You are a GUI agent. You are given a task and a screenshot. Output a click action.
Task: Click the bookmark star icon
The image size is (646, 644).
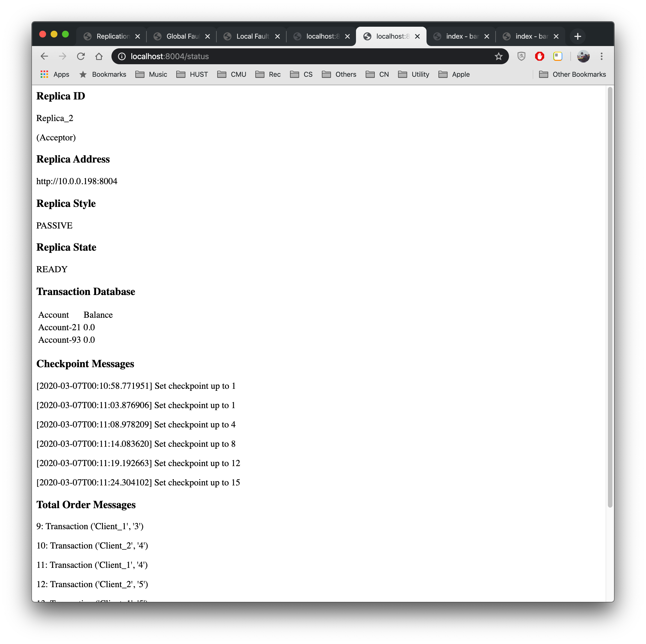point(499,57)
